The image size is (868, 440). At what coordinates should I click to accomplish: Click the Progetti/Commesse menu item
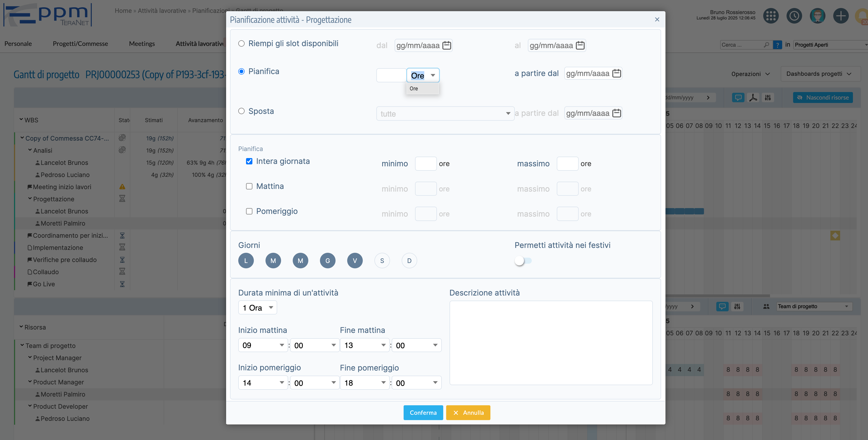click(x=80, y=44)
